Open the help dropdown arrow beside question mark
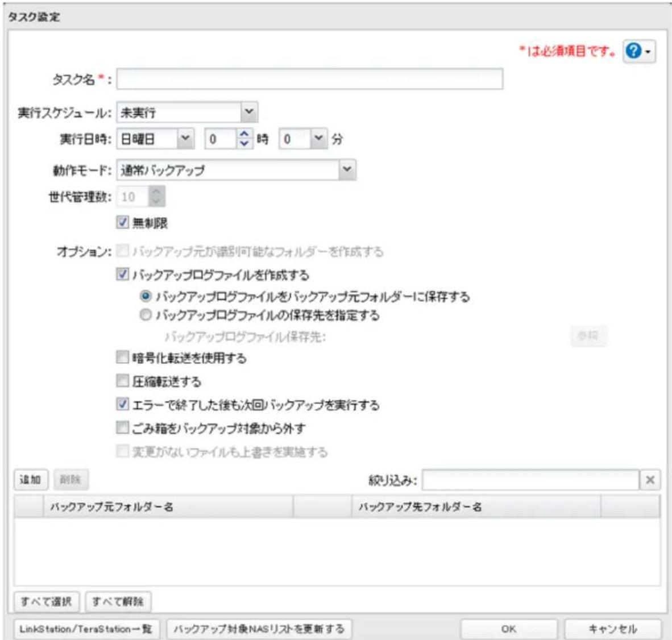Viewport: 672px width, 640px height. 648,52
